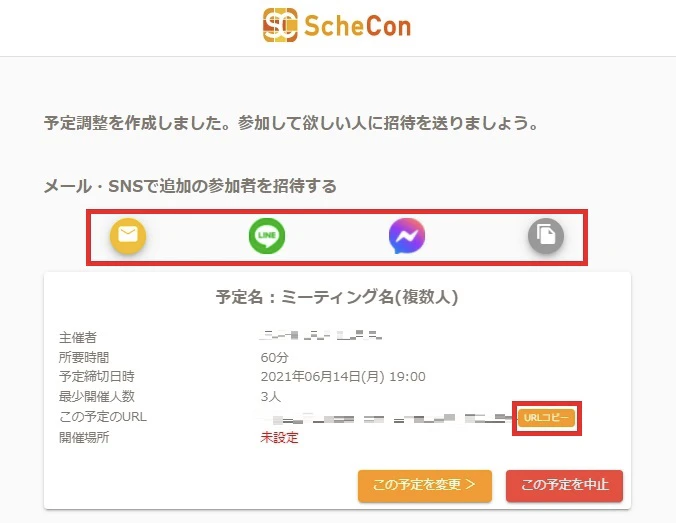Share the invitation via the LINE icon
Viewport: 676px width, 523px height.
(x=267, y=236)
